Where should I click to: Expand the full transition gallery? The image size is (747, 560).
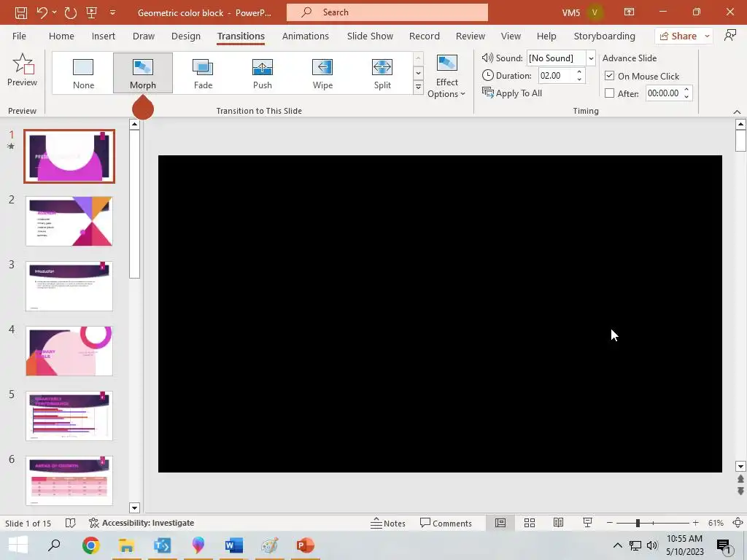(418, 87)
